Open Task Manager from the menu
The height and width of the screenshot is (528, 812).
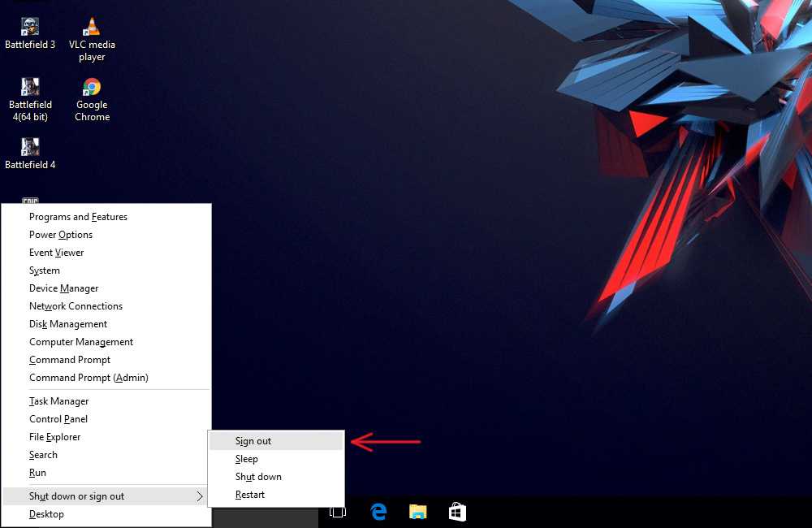coord(106,401)
